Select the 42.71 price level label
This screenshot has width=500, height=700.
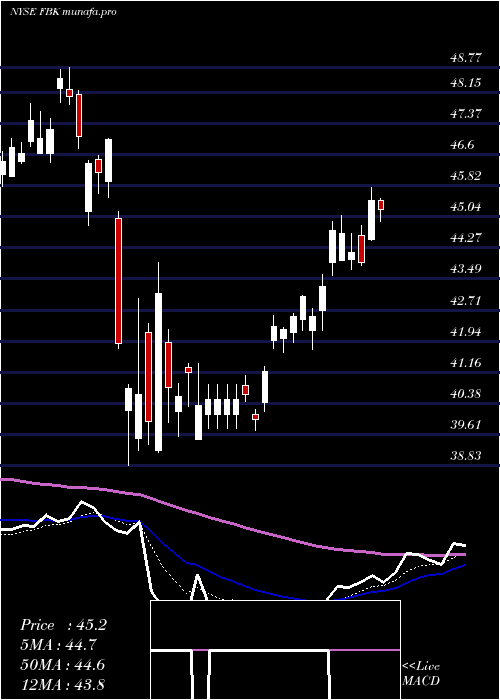(x=466, y=300)
